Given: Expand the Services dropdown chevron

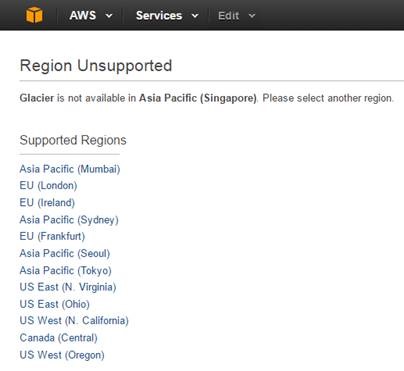Looking at the screenshot, I should pos(195,16).
